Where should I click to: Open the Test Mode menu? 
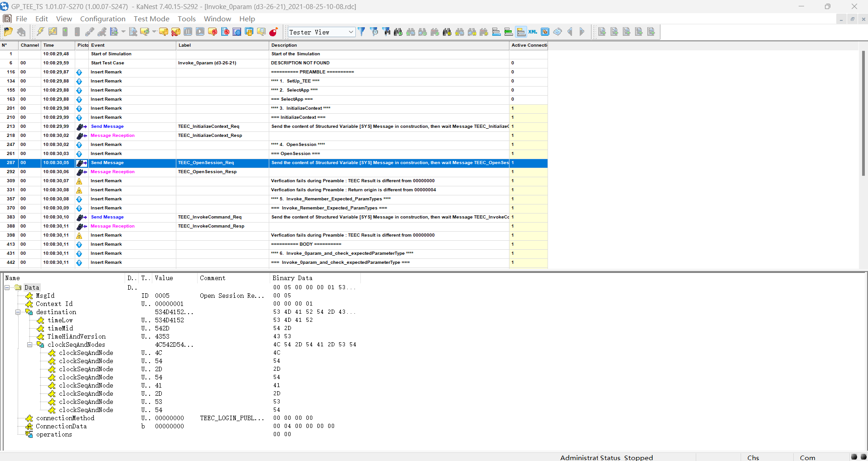click(151, 19)
